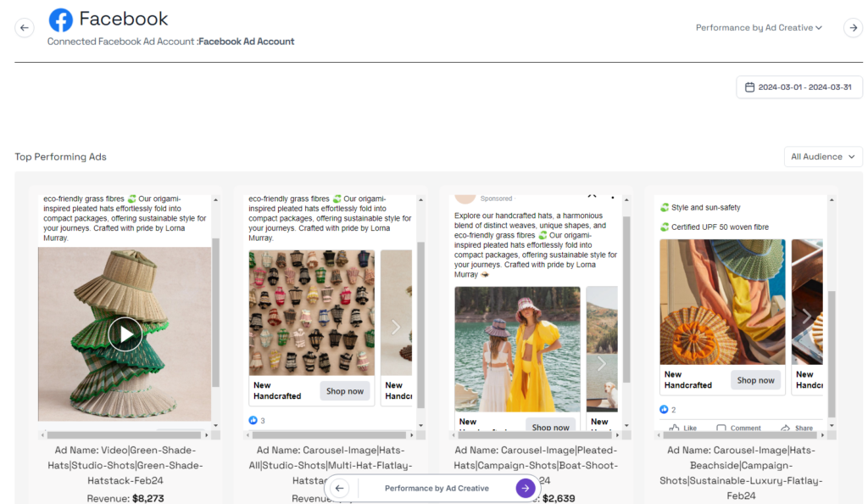Click scroll-up arrow of the Hats-Beachside ad
The height and width of the screenshot is (504, 868).
point(832,199)
